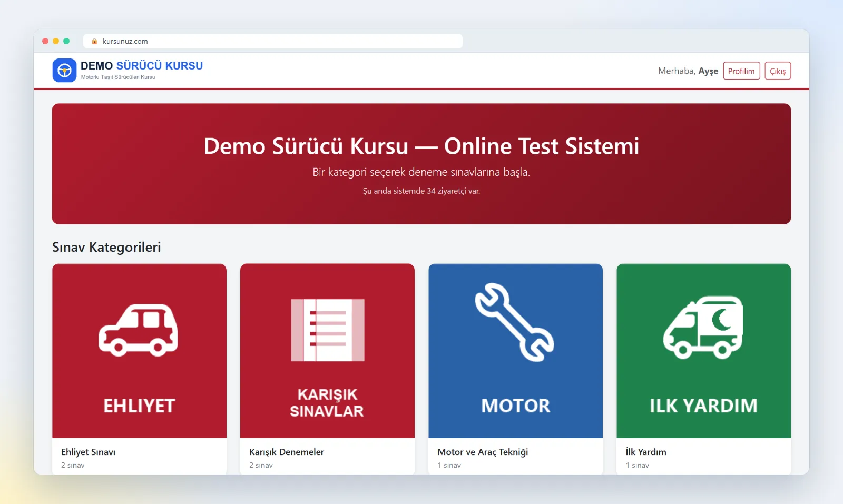Click the "Sınav Kategorileri" heading
843x504 pixels.
(106, 247)
